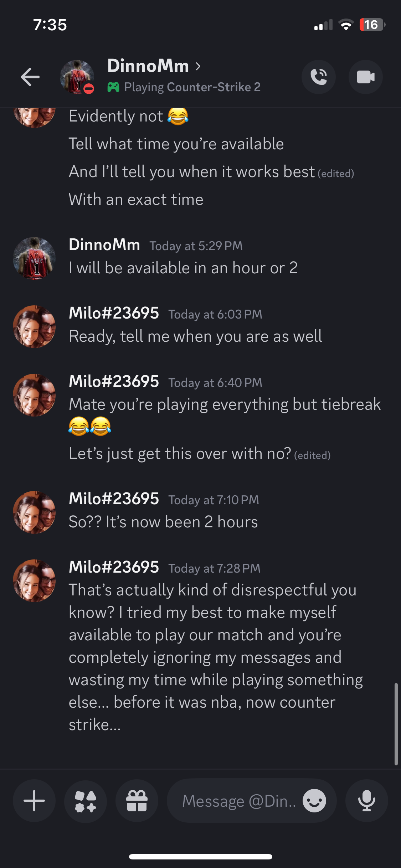The image size is (401, 868).
Task: Click the chat scrollbar on right edge
Action: click(396, 723)
